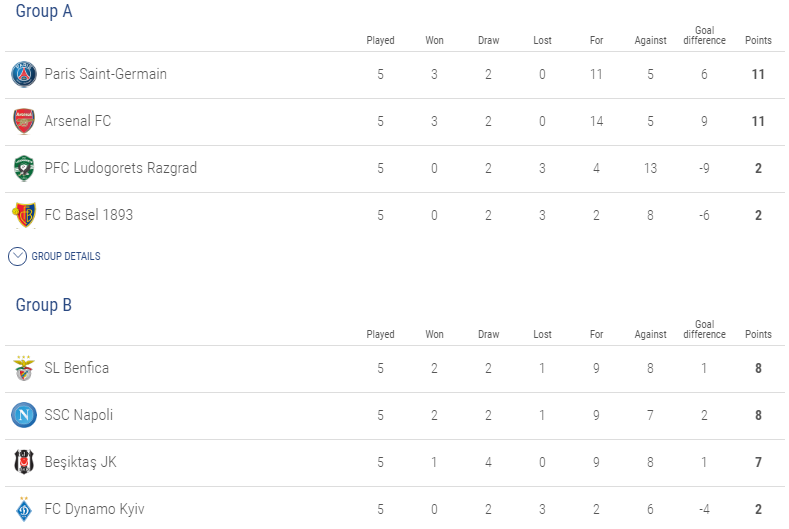Select the FC Dynamo Kyiv team name

(x=94, y=509)
